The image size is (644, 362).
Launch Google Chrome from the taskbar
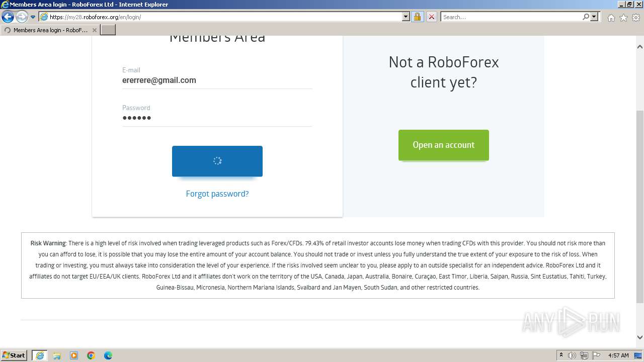pos(91,355)
